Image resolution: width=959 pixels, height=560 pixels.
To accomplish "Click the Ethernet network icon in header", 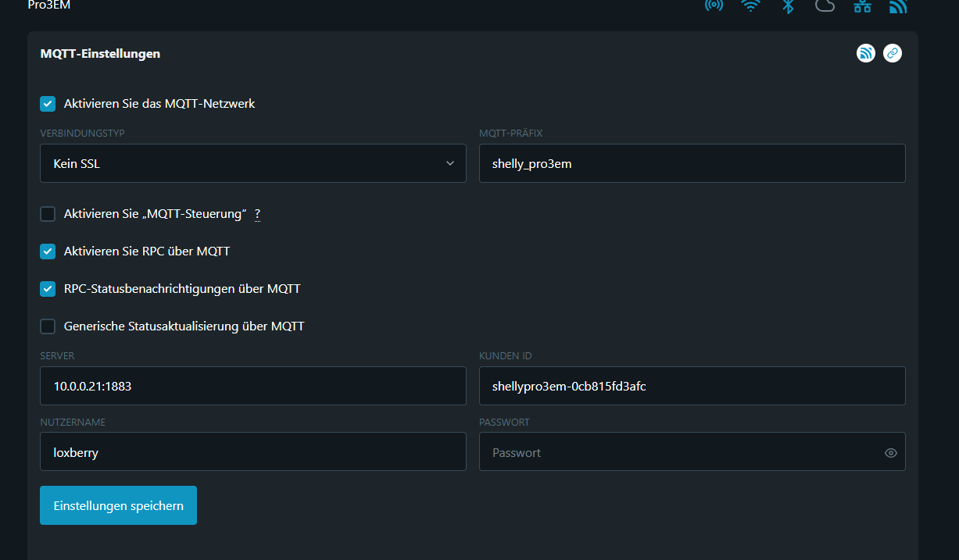I will coord(862,5).
